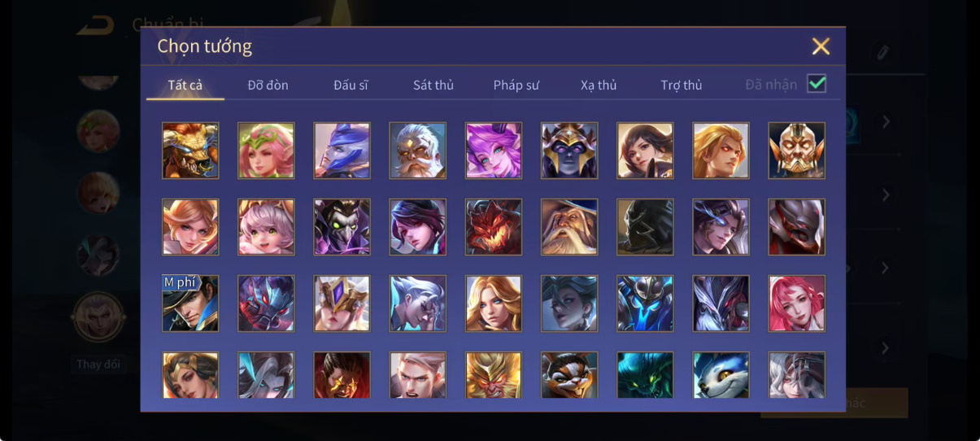Select the plague doctor masked hero

(x=342, y=227)
